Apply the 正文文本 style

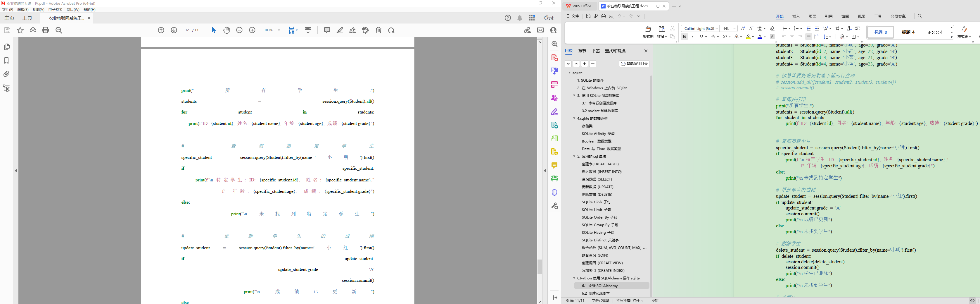935,32
